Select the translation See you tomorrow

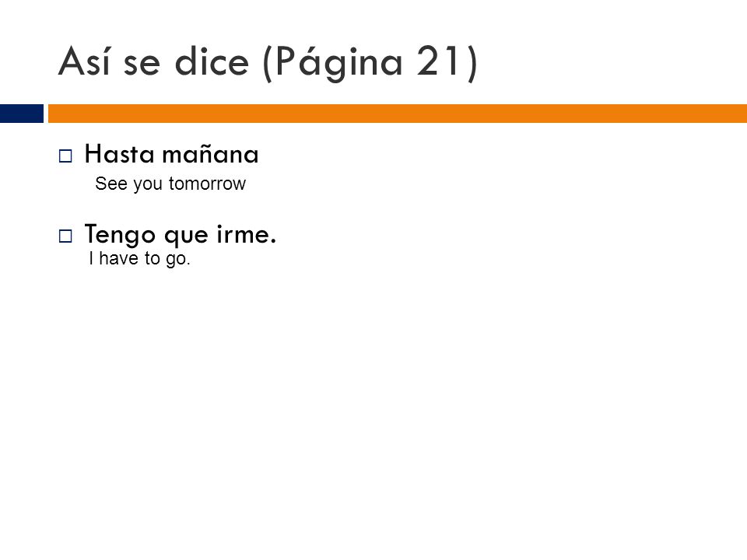click(170, 184)
